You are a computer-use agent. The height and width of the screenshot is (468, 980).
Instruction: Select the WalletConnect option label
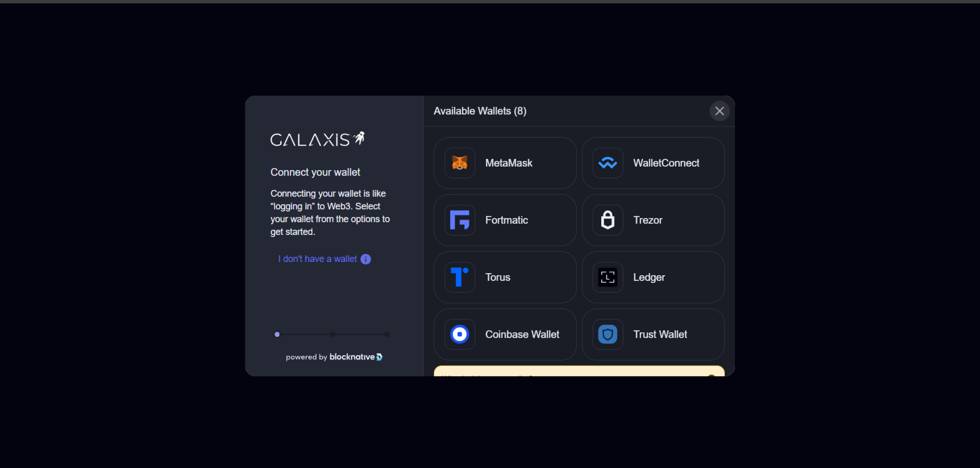666,163
